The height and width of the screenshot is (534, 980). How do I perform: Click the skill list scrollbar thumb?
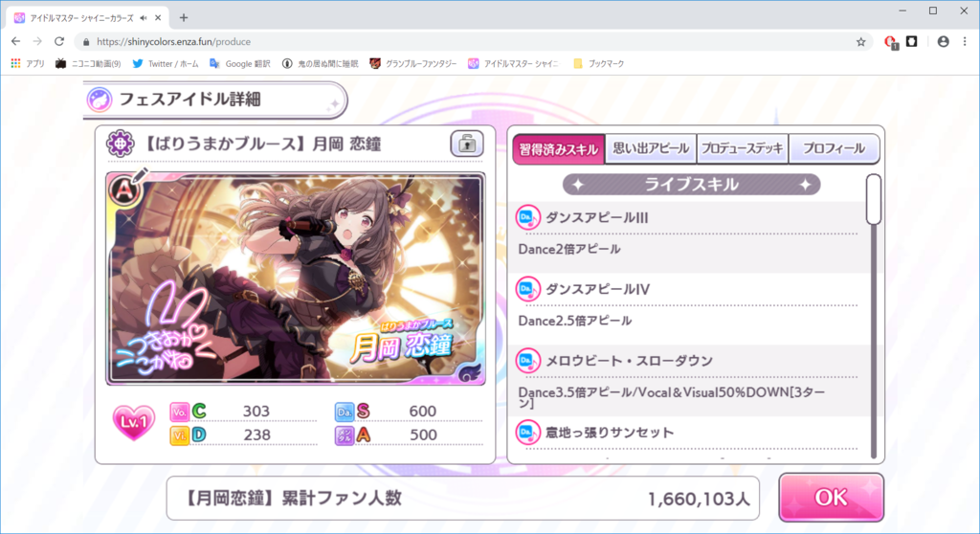[874, 199]
